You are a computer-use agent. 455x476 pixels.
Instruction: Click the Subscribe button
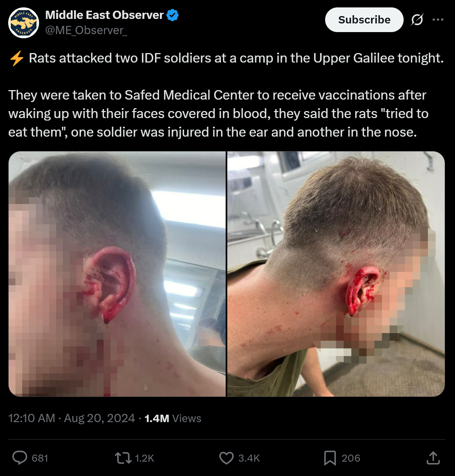364,20
